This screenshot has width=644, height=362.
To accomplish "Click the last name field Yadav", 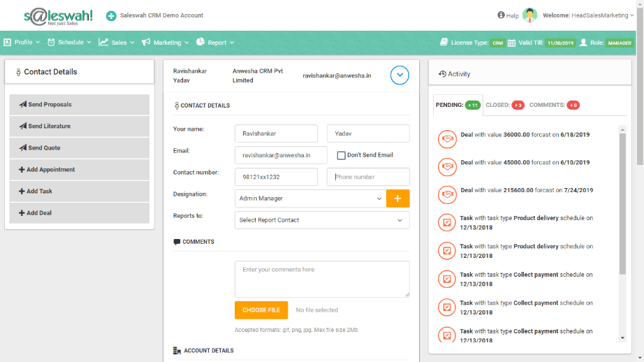I will pos(368,133).
